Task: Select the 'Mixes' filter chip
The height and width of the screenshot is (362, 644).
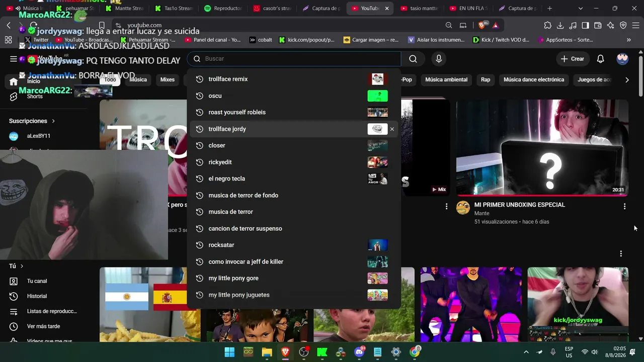Action: pyautogui.click(x=168, y=79)
